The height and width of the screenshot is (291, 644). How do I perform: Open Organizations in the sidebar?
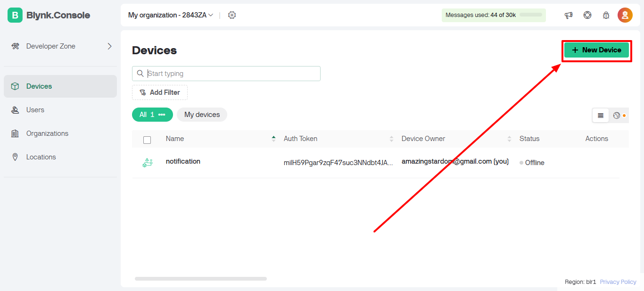60,133
